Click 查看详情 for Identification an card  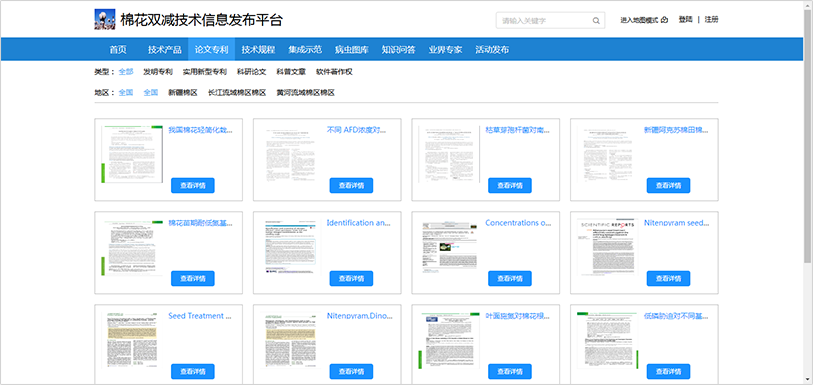(352, 278)
